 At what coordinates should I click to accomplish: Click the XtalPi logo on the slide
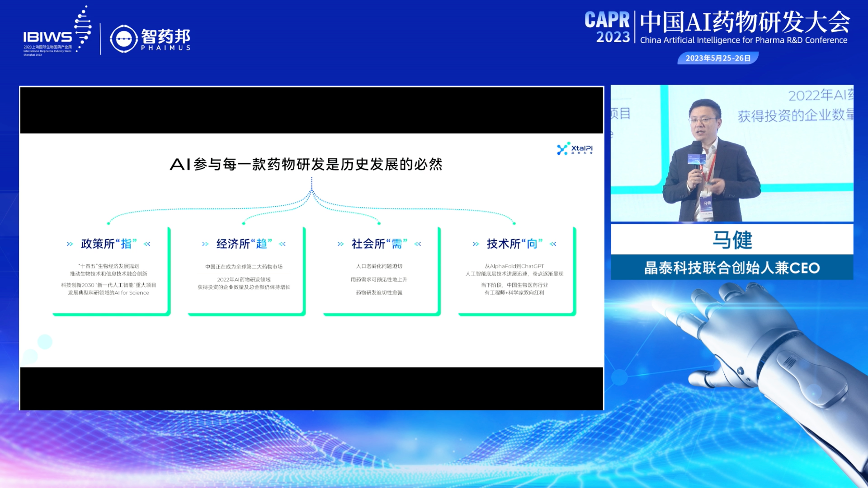click(575, 148)
